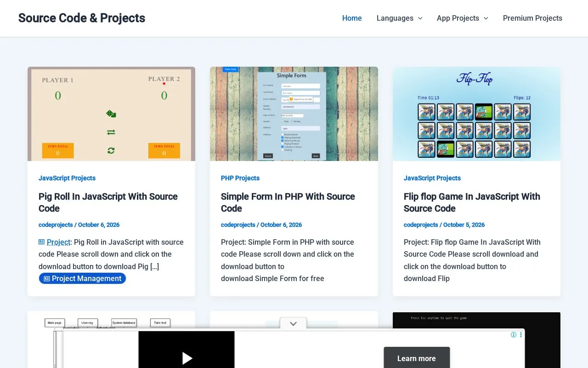
Task: Open the Flip-Flop game preview thumbnail
Action: point(476,114)
